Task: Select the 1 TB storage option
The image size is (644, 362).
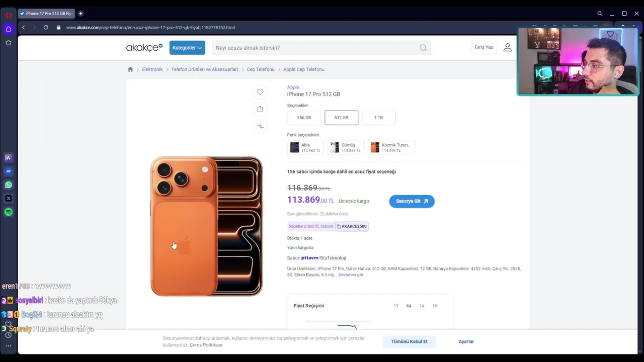Action: pyautogui.click(x=378, y=118)
